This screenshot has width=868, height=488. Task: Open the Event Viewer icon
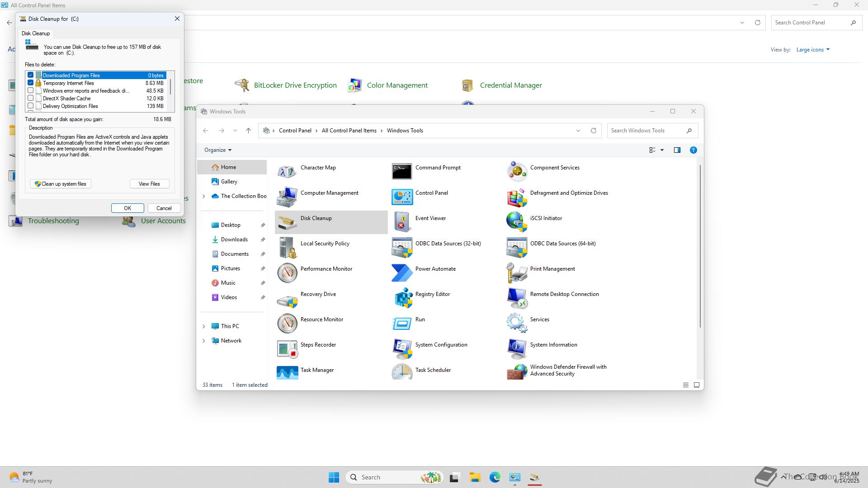pos(401,222)
